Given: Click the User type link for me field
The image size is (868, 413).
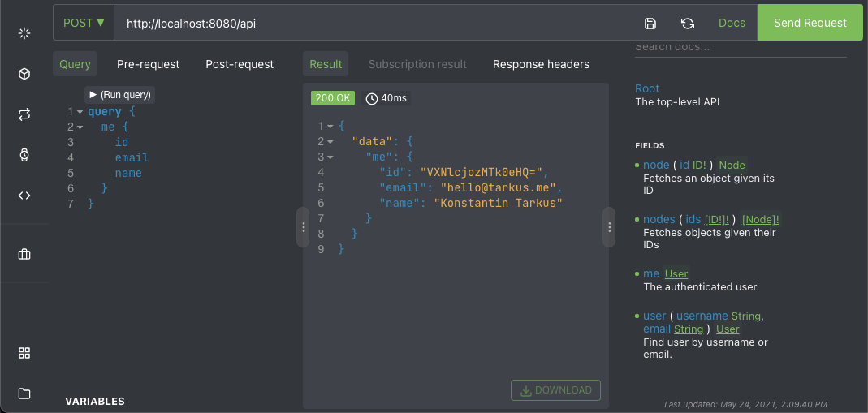Looking at the screenshot, I should click(676, 274).
